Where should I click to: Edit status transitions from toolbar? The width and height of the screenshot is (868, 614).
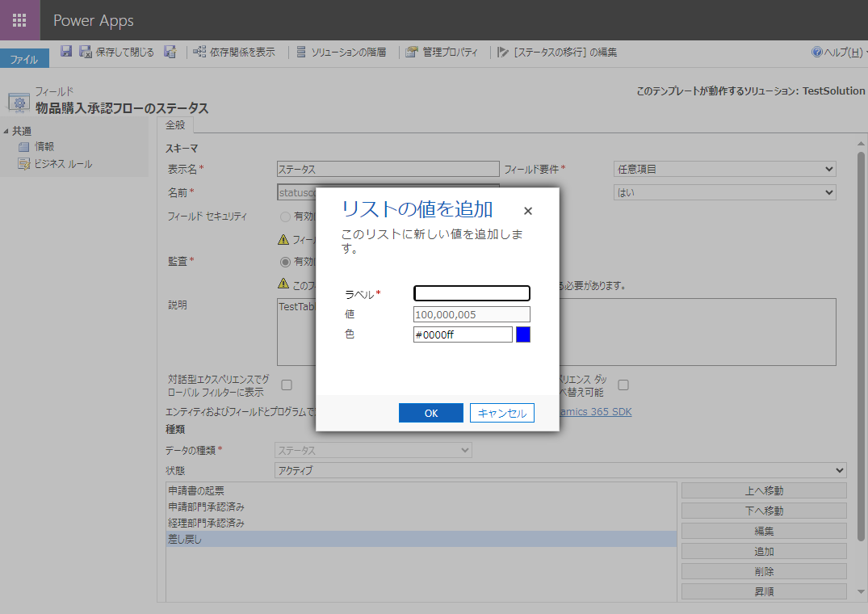[556, 52]
